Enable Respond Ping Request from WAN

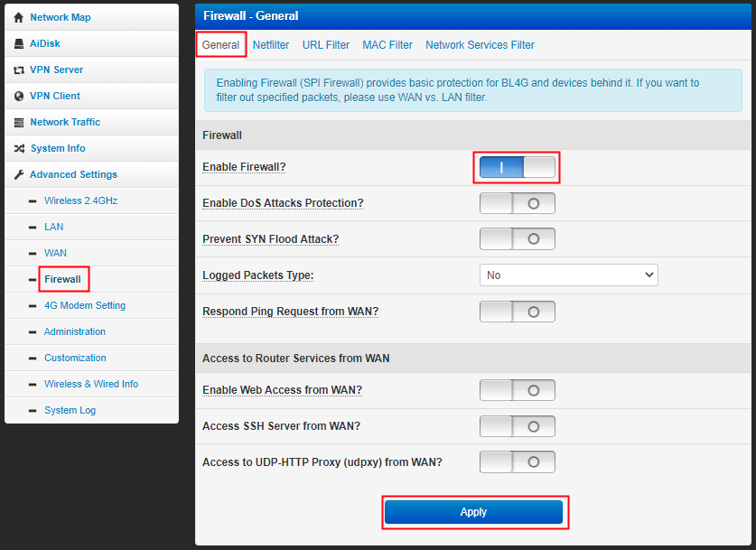(517, 312)
